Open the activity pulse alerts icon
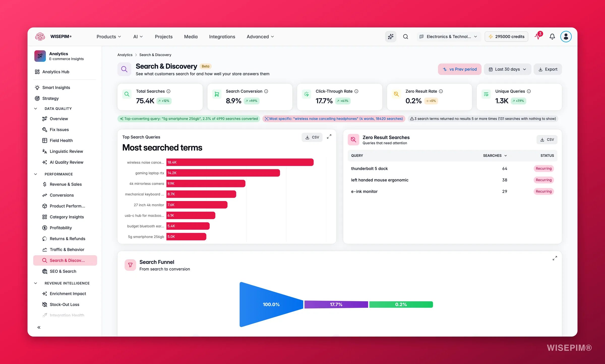The image size is (605, 364). (538, 36)
